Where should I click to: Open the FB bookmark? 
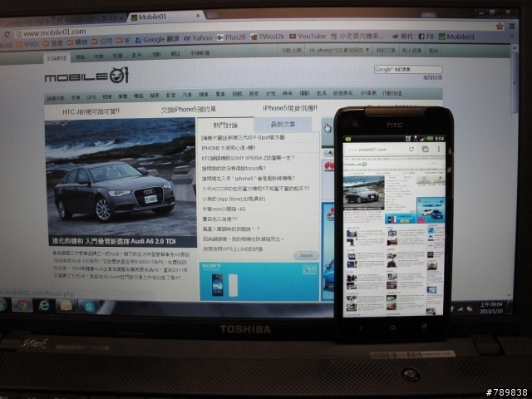point(426,37)
